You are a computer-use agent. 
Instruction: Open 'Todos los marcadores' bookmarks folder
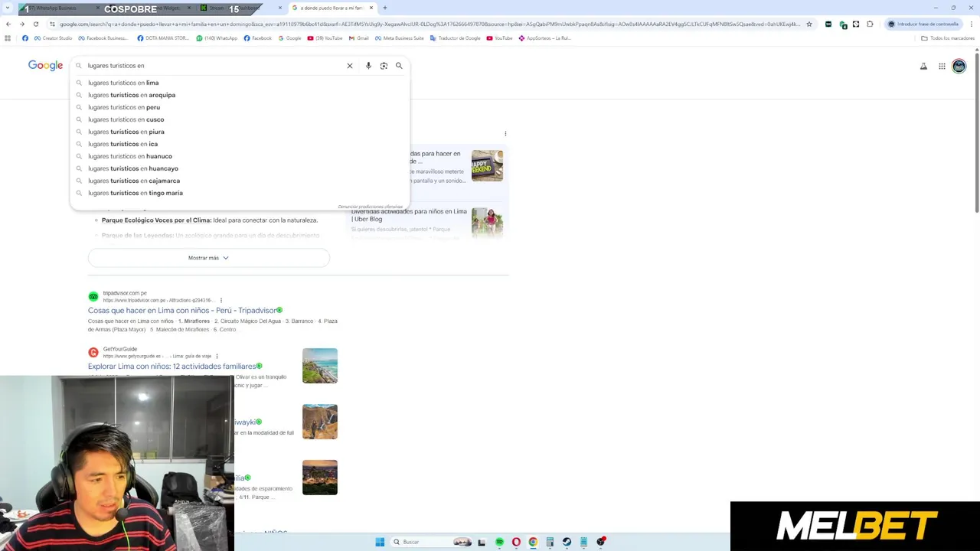coord(948,38)
